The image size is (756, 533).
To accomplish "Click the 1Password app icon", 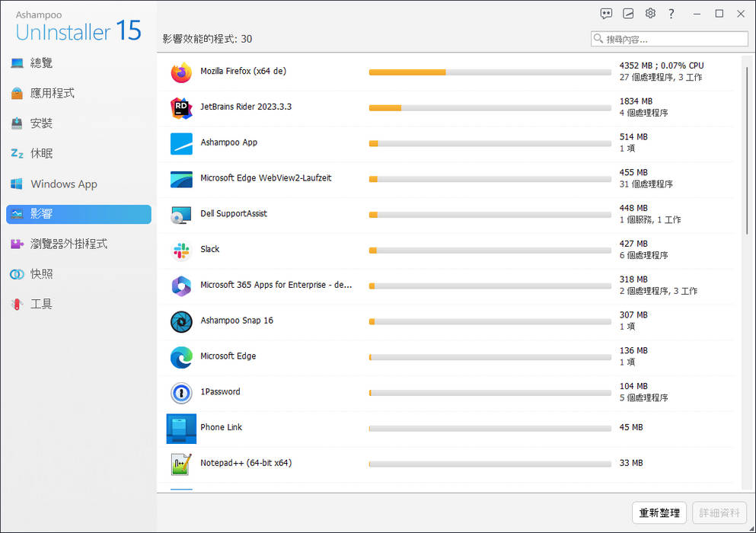I will (181, 393).
